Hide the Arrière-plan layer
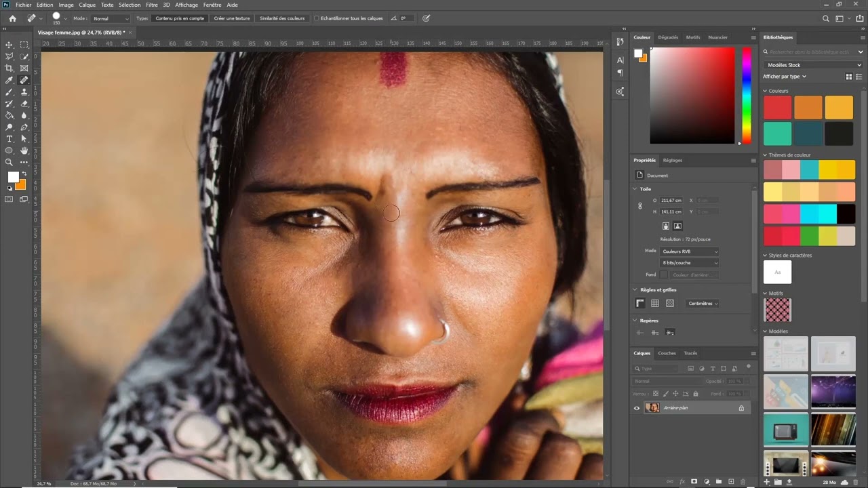Image resolution: width=868 pixels, height=488 pixels. coord(637,408)
